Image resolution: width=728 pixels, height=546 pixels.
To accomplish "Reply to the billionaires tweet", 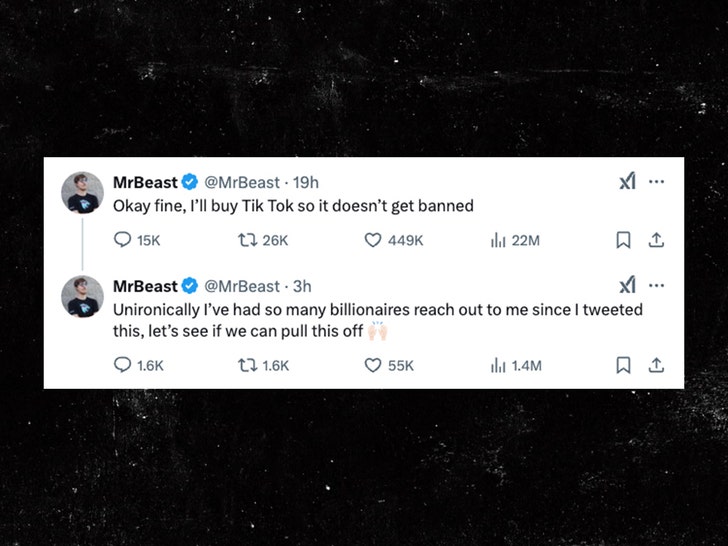I will [x=123, y=365].
